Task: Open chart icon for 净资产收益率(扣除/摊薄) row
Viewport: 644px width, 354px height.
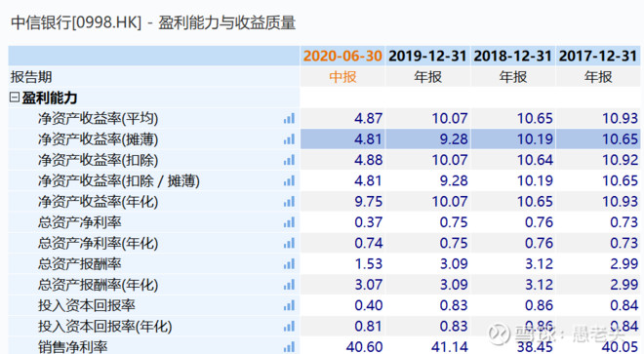Action: (x=289, y=180)
